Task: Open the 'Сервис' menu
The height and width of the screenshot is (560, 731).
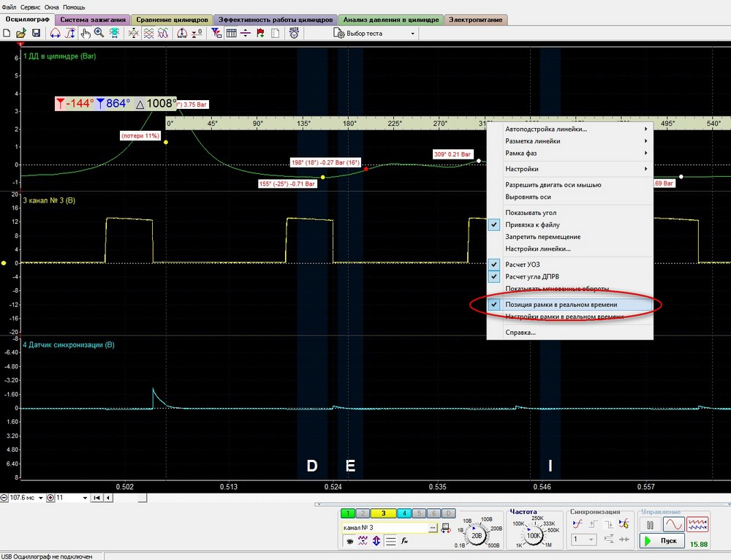Action: click(x=30, y=7)
